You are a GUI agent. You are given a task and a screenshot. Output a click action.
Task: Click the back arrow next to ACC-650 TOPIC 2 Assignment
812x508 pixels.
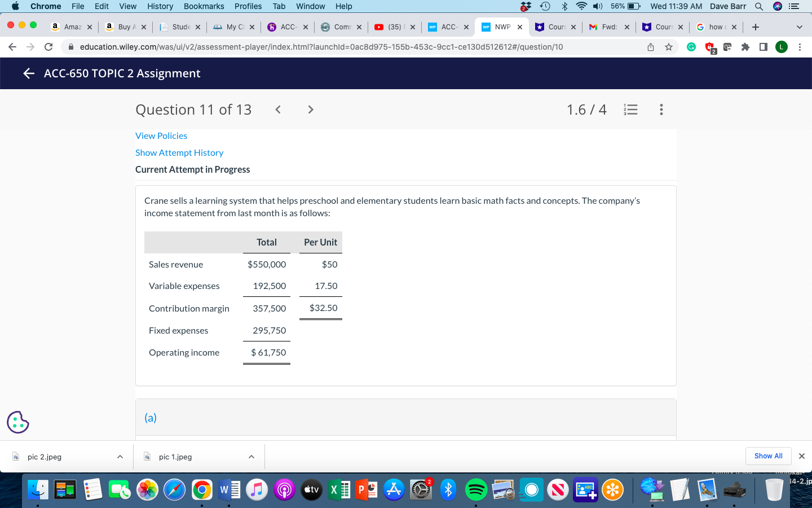pos(28,73)
